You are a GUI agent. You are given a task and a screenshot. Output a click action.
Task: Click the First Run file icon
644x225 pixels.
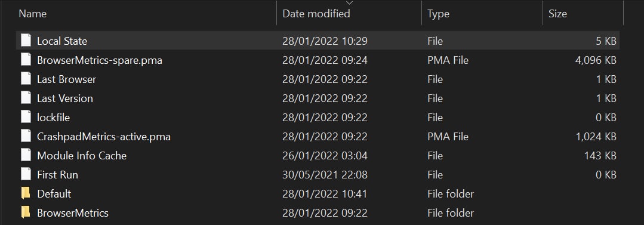[26, 174]
